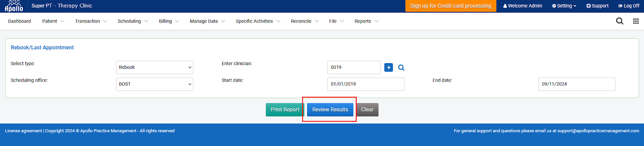
Task: Open the Reports menu
Action: pyautogui.click(x=366, y=21)
